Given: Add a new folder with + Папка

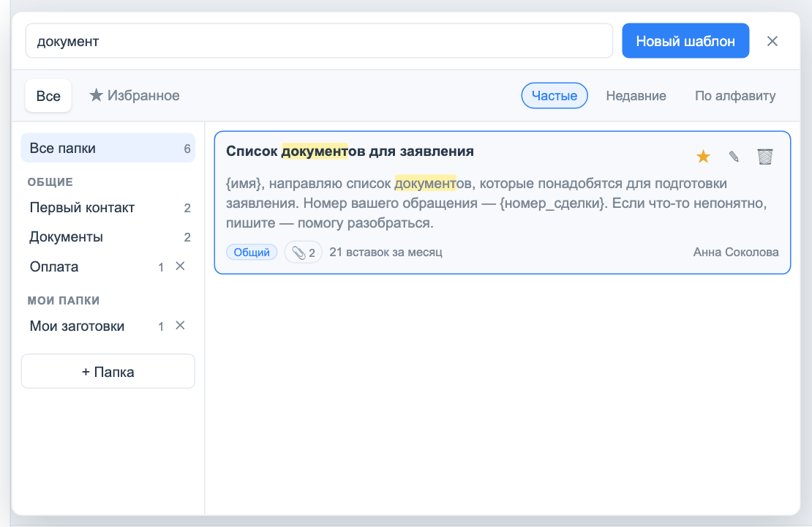Looking at the screenshot, I should (x=108, y=372).
